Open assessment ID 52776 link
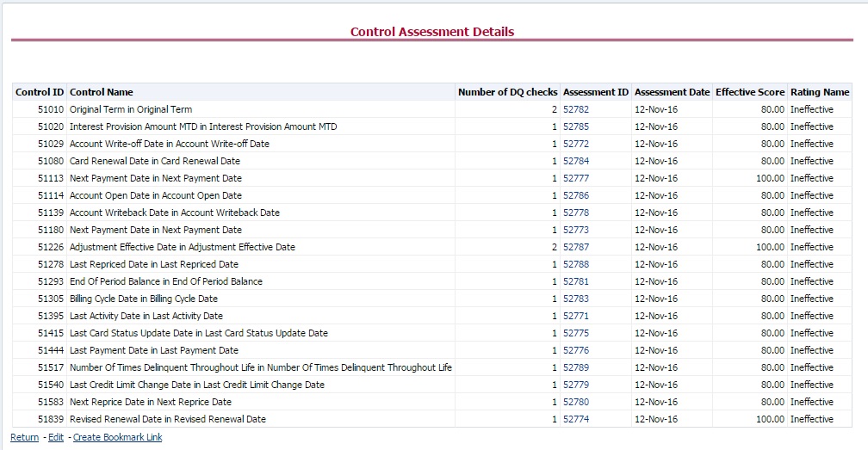The height and width of the screenshot is (450, 868). click(576, 350)
